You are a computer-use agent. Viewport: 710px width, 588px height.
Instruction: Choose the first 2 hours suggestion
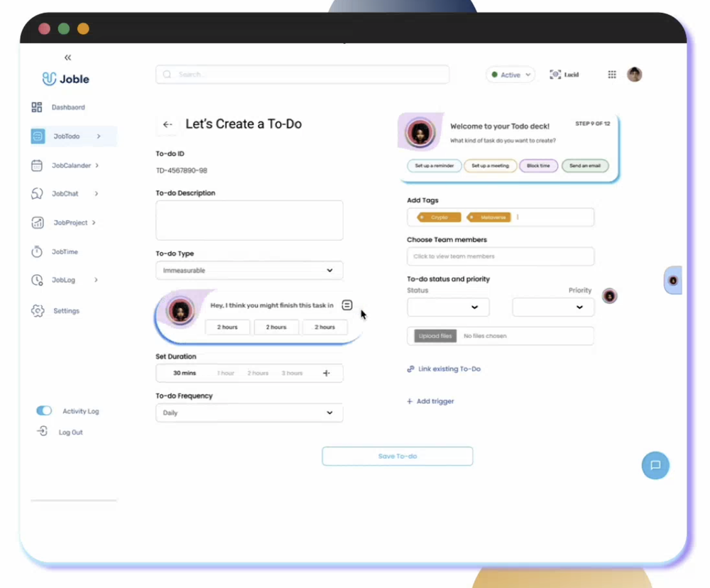[x=227, y=327]
